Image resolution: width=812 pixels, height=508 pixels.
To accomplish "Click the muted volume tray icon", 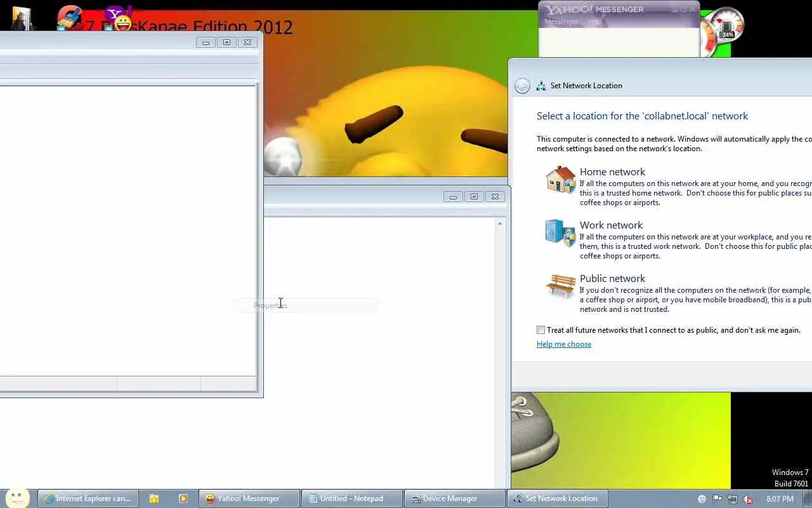I will tap(748, 499).
